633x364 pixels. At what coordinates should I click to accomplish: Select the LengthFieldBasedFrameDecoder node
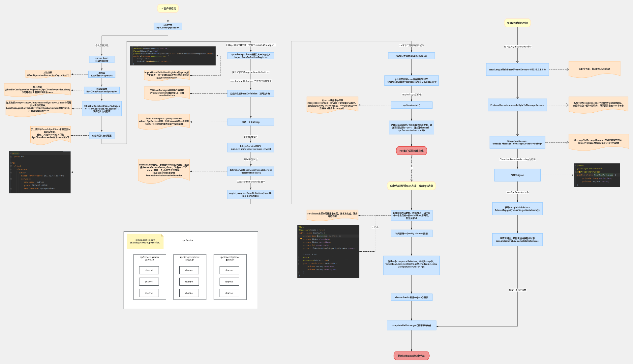click(517, 70)
